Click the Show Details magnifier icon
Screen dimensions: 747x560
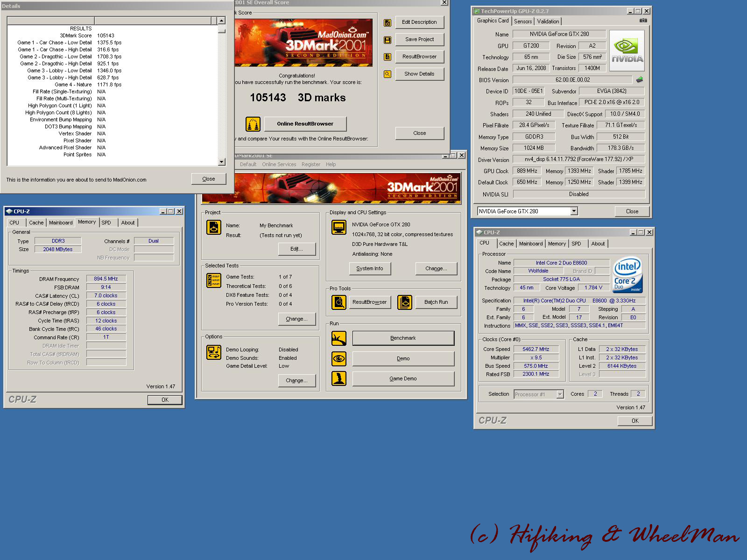[388, 74]
